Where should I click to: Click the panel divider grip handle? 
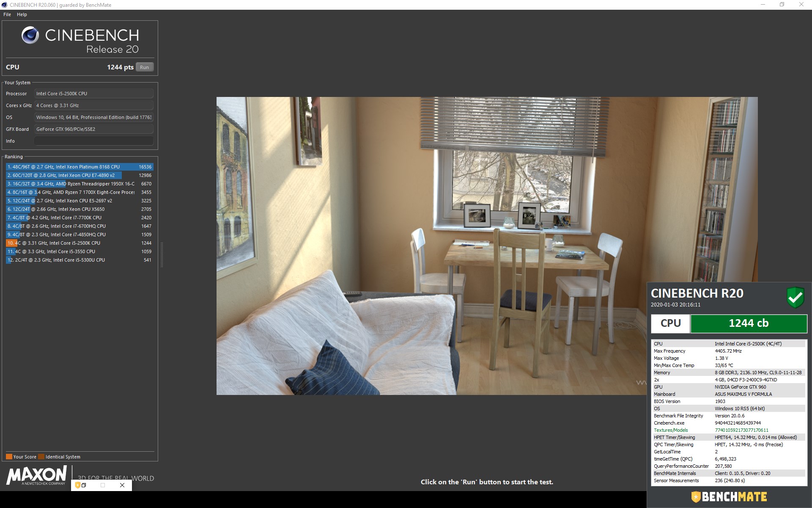[162, 254]
